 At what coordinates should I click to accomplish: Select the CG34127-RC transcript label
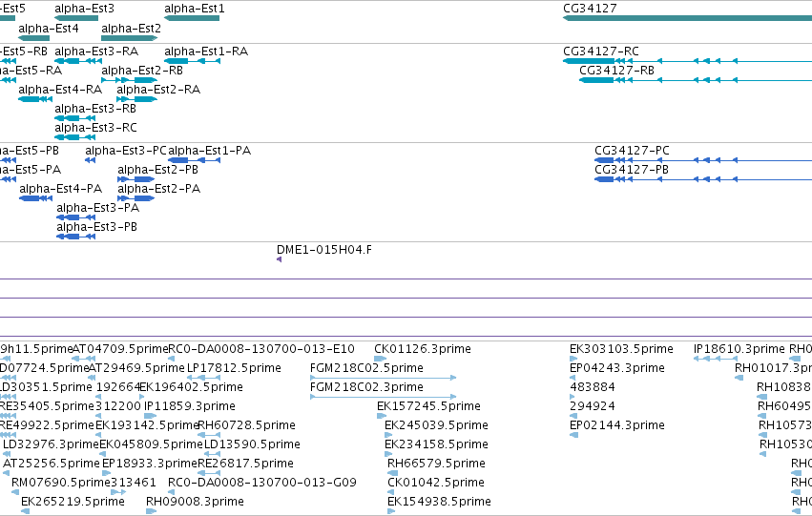(601, 52)
